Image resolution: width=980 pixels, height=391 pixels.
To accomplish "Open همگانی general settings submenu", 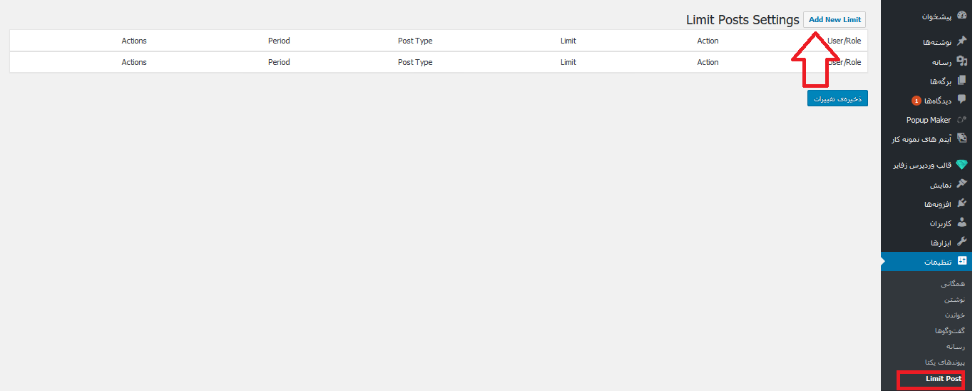I will click(x=952, y=284).
